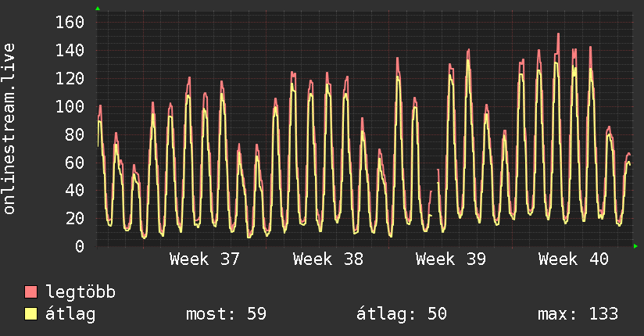Click the 60 y-axis label
This screenshot has height=336, width=644.
(75, 163)
